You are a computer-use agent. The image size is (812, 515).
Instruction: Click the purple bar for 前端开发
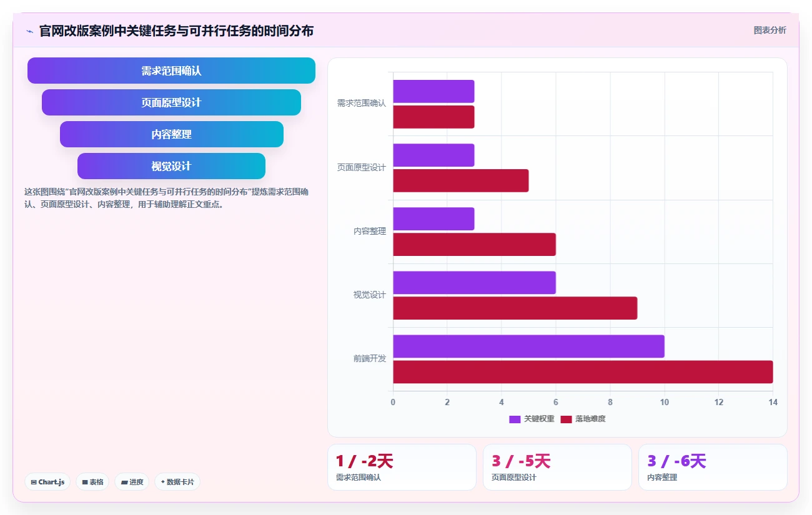528,346
